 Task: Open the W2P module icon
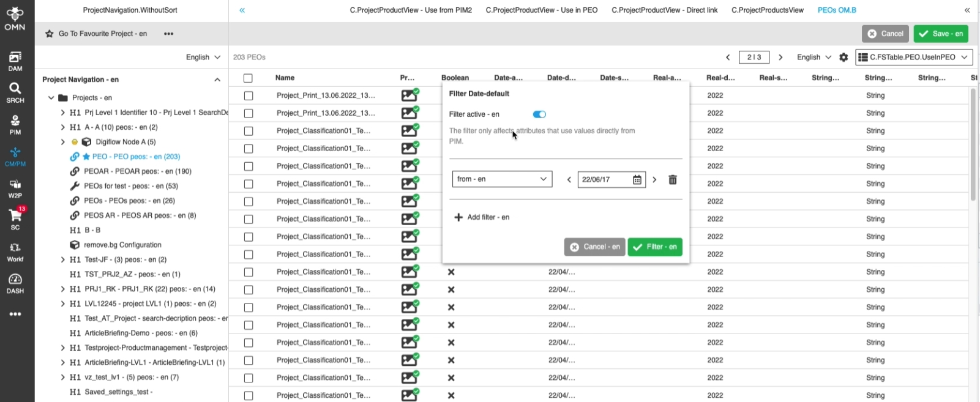[15, 188]
